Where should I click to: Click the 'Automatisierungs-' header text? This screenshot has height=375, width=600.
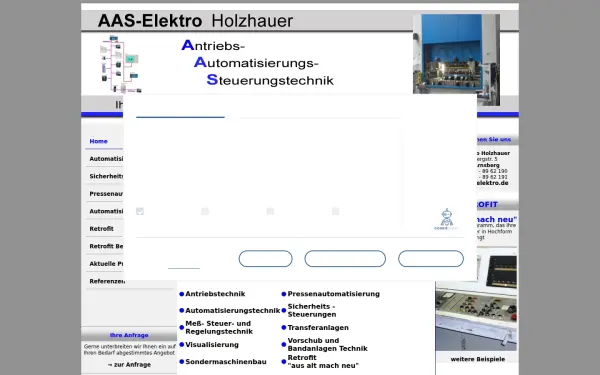pos(256,63)
